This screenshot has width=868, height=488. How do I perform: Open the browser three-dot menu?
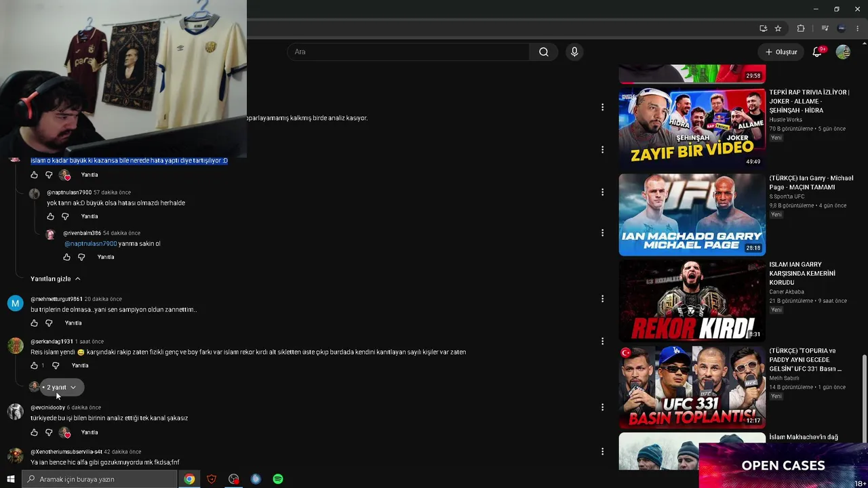pos(858,28)
